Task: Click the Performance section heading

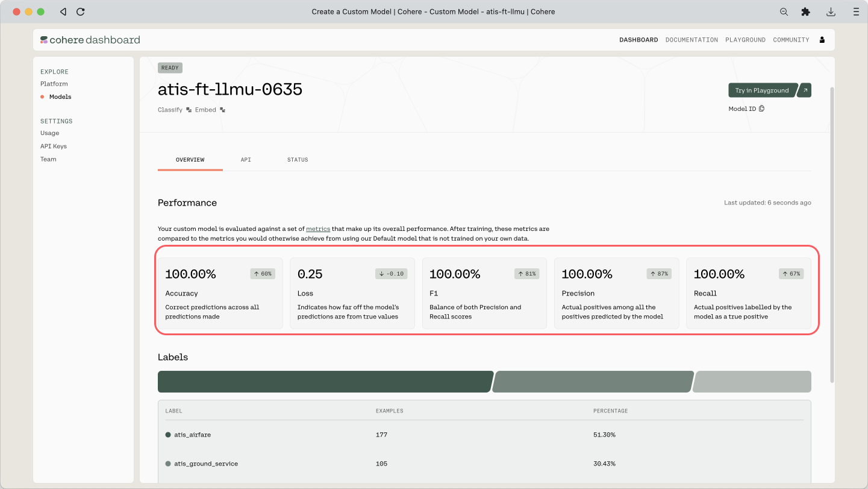Action: point(187,203)
